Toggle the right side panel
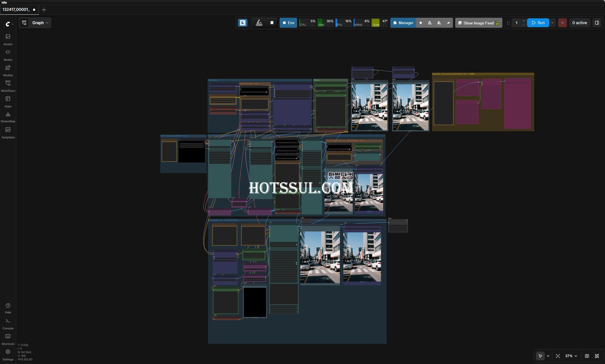The width and height of the screenshot is (605, 364). 597,23
